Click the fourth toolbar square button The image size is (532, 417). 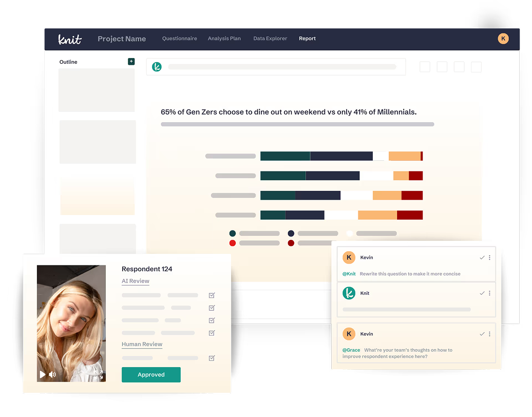coord(477,67)
